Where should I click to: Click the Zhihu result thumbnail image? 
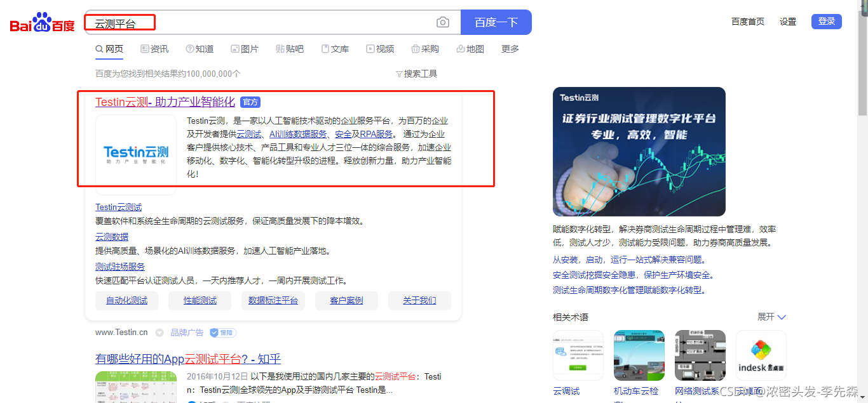tap(136, 387)
